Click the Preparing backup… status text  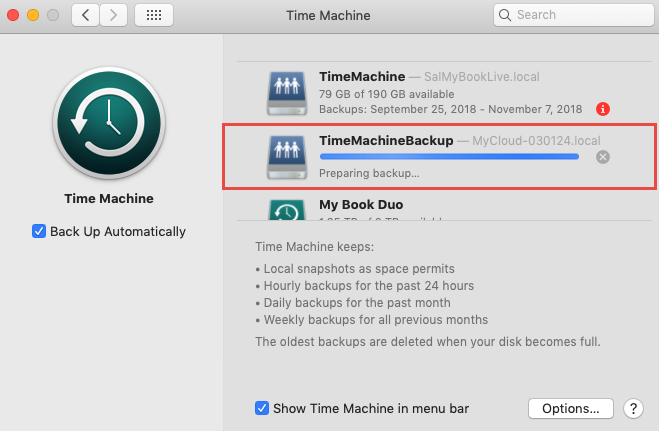(369, 173)
